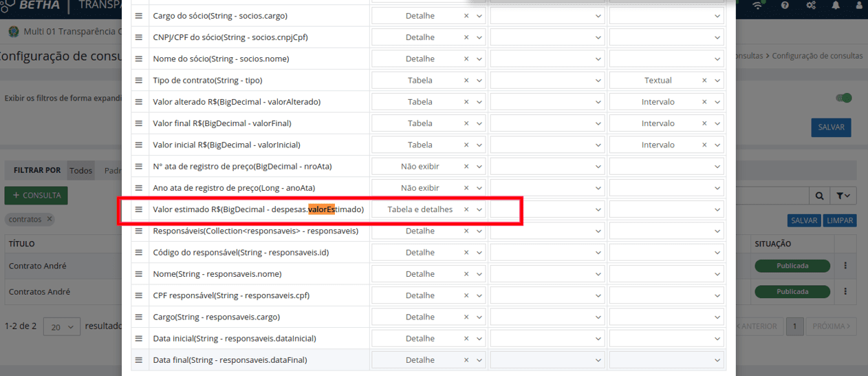Click the help question mark icon
Viewport: 868px width, 376px height.
(785, 6)
